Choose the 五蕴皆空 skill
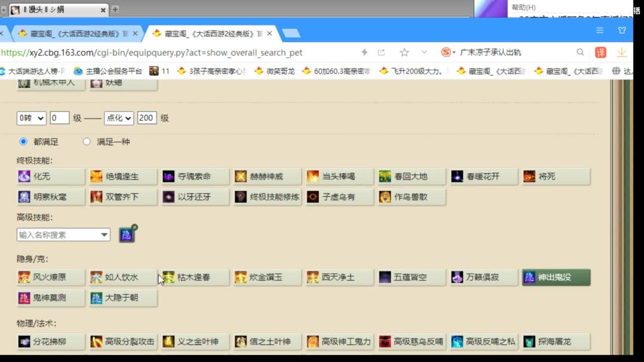This screenshot has height=362, width=644. click(412, 277)
